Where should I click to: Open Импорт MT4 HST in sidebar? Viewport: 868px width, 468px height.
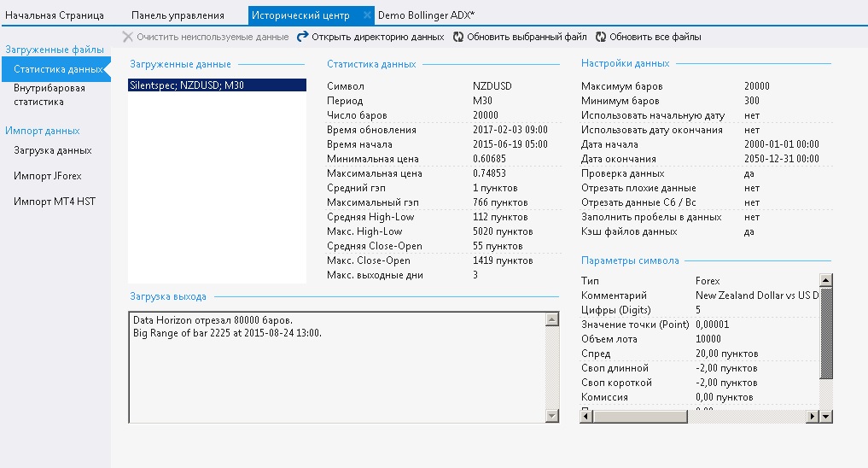click(x=55, y=202)
